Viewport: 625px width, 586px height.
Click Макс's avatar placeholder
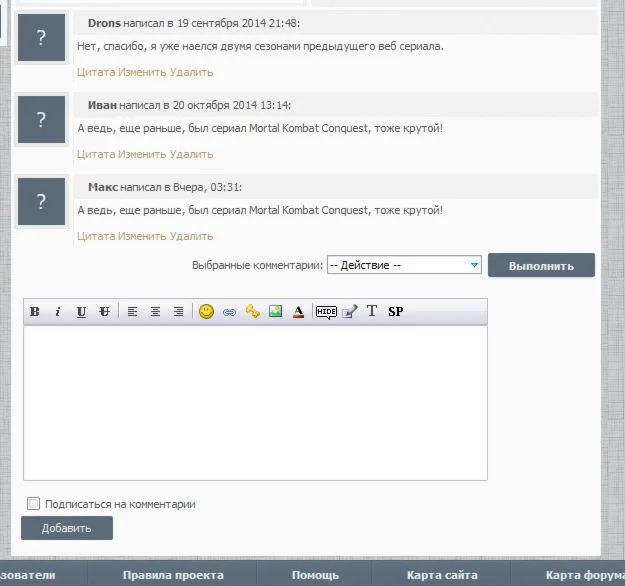click(41, 201)
